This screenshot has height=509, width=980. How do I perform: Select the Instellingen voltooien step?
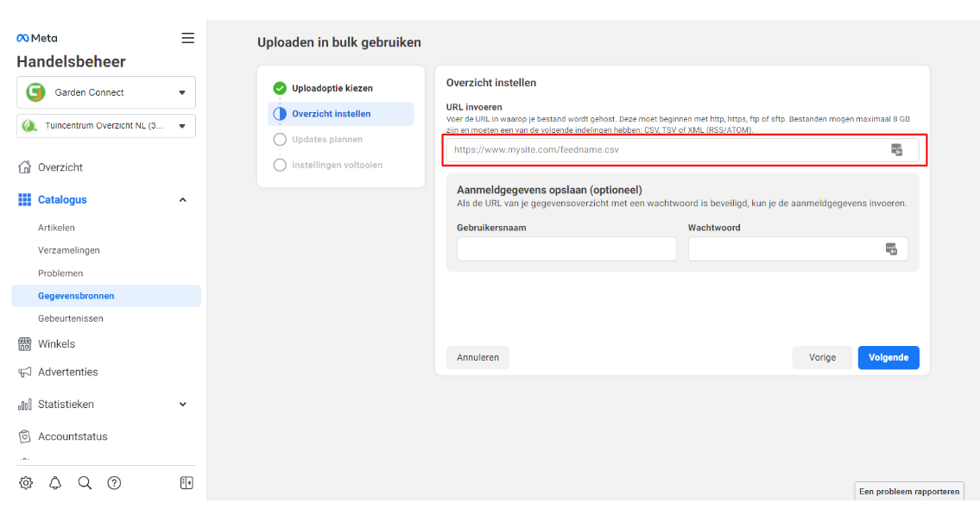coord(337,165)
